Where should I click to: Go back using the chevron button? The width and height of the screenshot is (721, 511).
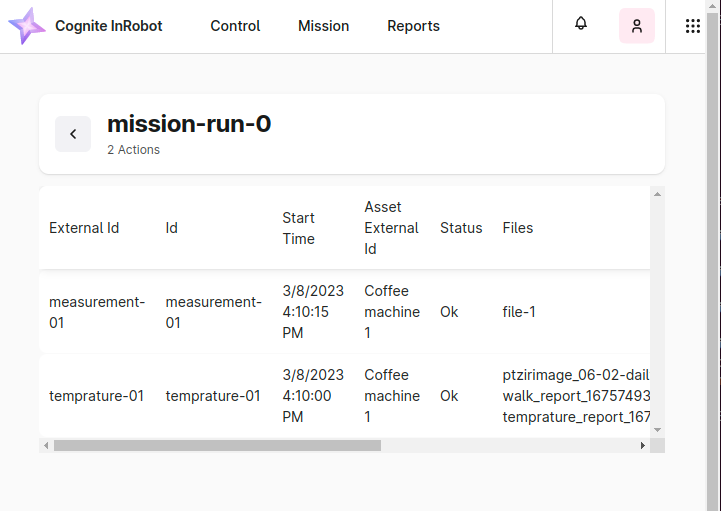73,134
